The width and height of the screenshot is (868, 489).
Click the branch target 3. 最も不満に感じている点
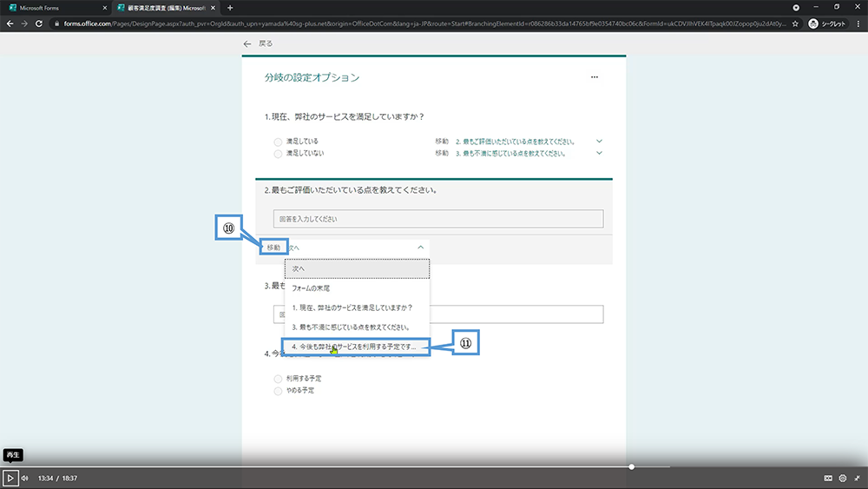[510, 154]
